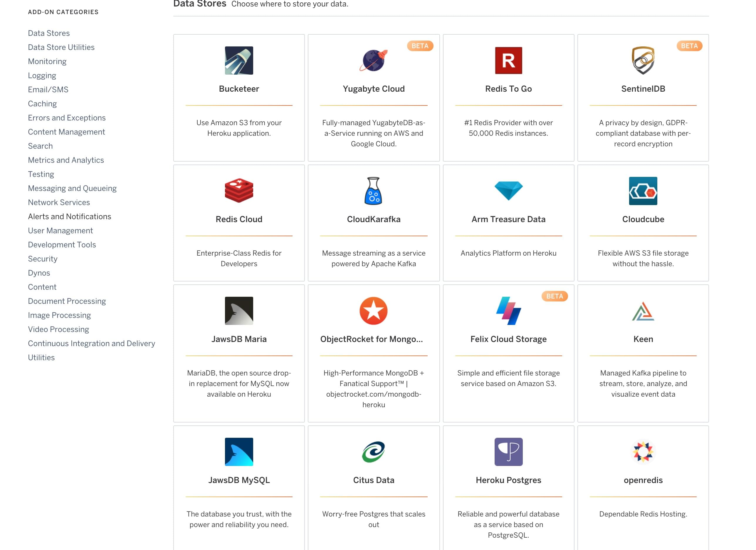The width and height of the screenshot is (756, 550).
Task: Click the JawsDB Maria shark icon
Action: tap(238, 310)
